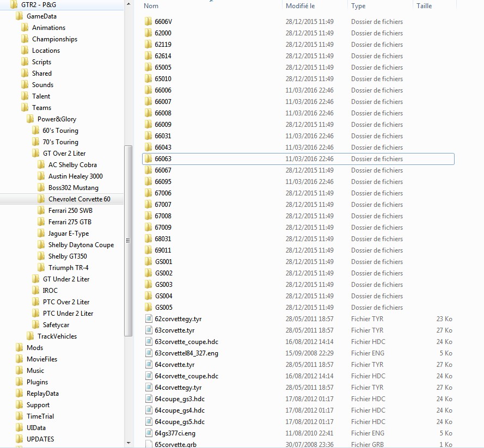Select the GS003 folder name
The width and height of the screenshot is (484, 448).
point(163,285)
